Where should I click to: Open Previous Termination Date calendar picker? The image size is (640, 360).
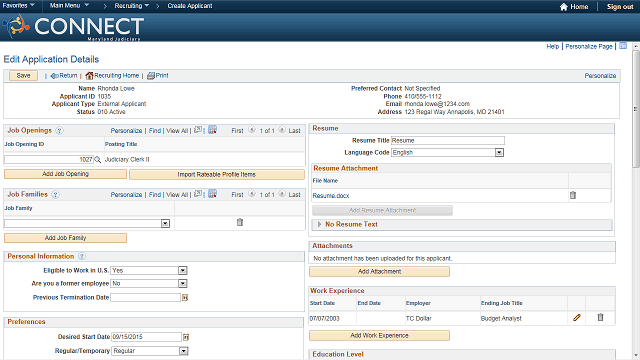185,298
